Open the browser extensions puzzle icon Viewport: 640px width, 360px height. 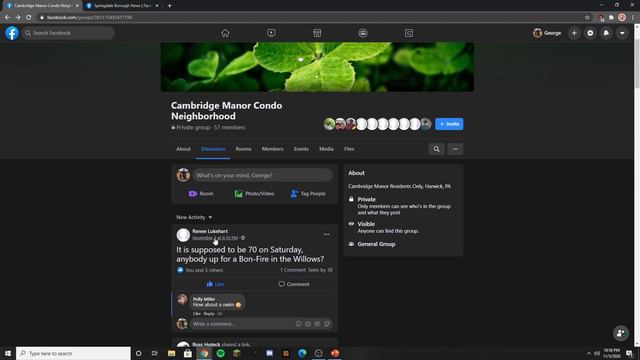pyautogui.click(x=611, y=18)
